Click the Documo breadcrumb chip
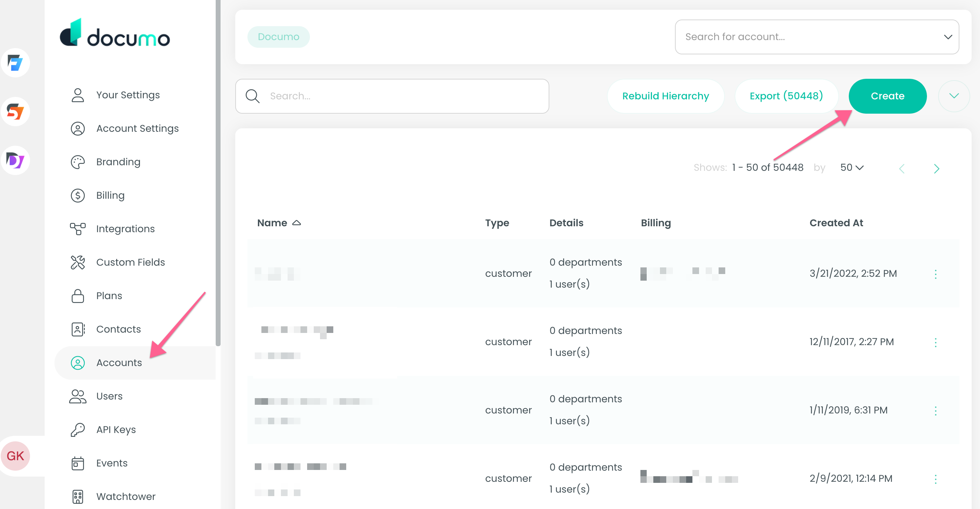The image size is (980, 509). [279, 37]
